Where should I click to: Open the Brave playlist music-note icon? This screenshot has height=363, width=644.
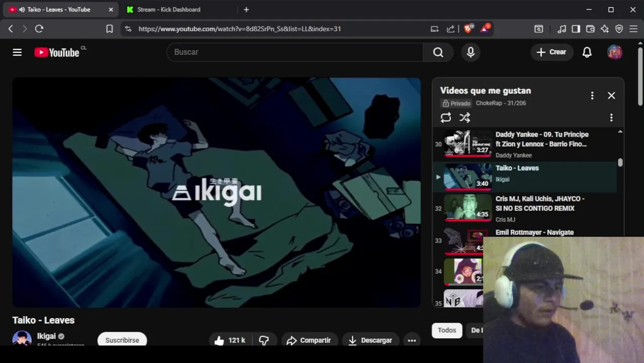562,29
